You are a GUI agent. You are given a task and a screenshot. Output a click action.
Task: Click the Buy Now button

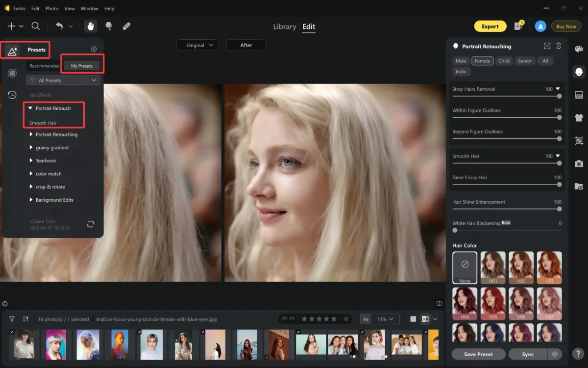[x=566, y=26]
